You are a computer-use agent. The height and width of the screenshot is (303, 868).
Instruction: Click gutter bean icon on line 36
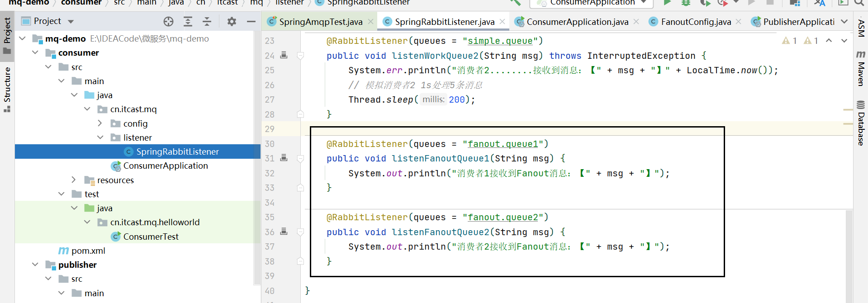pyautogui.click(x=284, y=232)
